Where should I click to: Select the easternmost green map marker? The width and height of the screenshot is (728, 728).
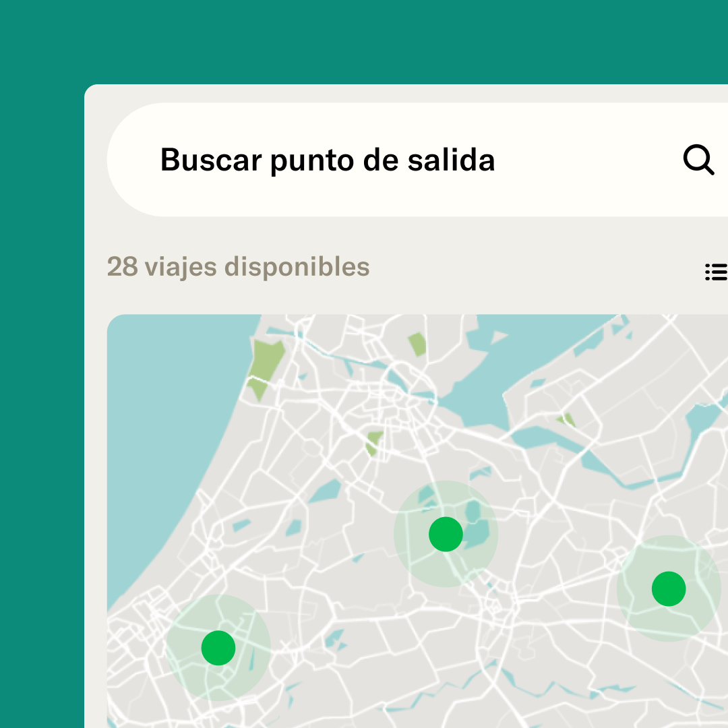pyautogui.click(x=668, y=589)
